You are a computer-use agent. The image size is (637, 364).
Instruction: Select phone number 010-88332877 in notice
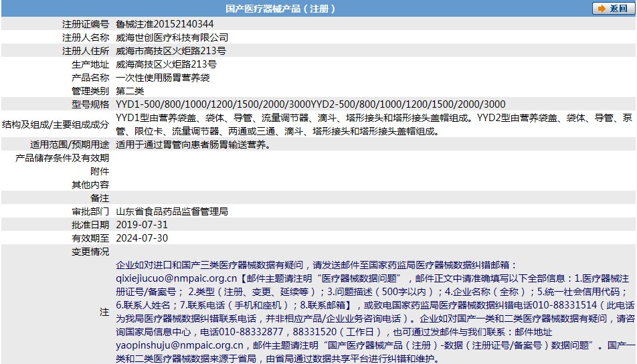251,332
